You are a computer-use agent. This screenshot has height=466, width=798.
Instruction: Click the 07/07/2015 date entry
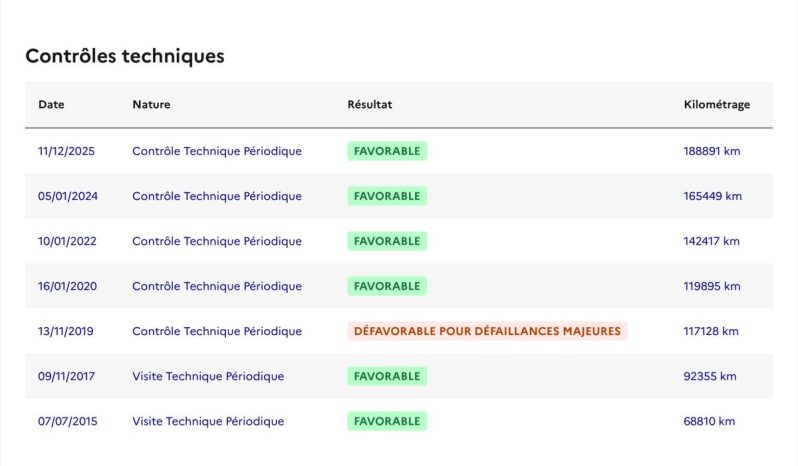[x=68, y=421]
